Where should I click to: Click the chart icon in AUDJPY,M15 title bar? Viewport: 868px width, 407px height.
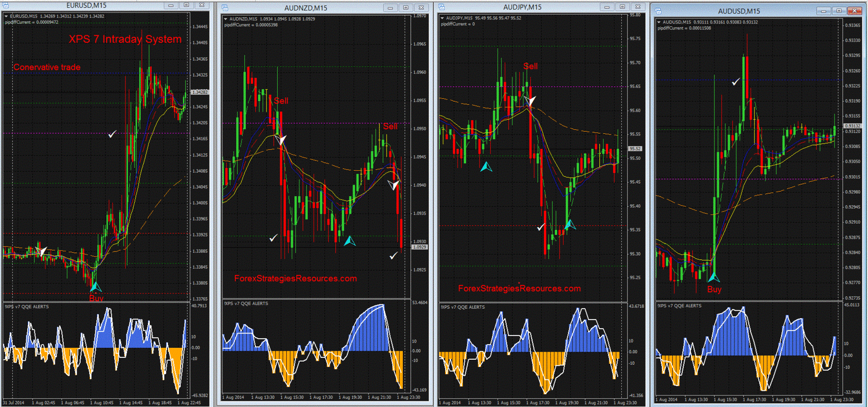(441, 7)
